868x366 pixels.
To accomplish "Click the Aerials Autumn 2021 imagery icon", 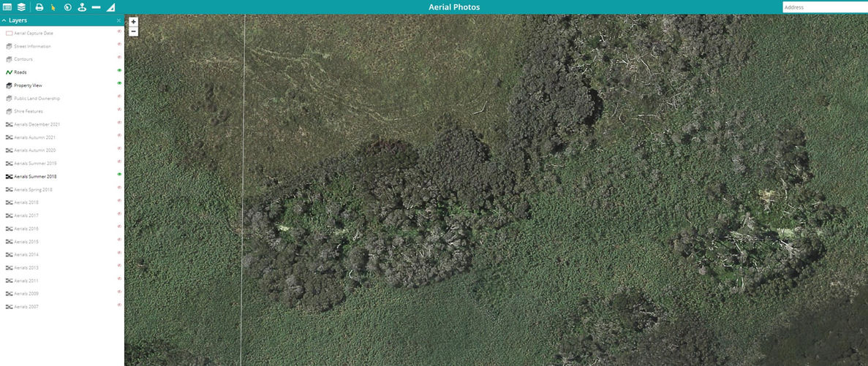I will pos(9,137).
